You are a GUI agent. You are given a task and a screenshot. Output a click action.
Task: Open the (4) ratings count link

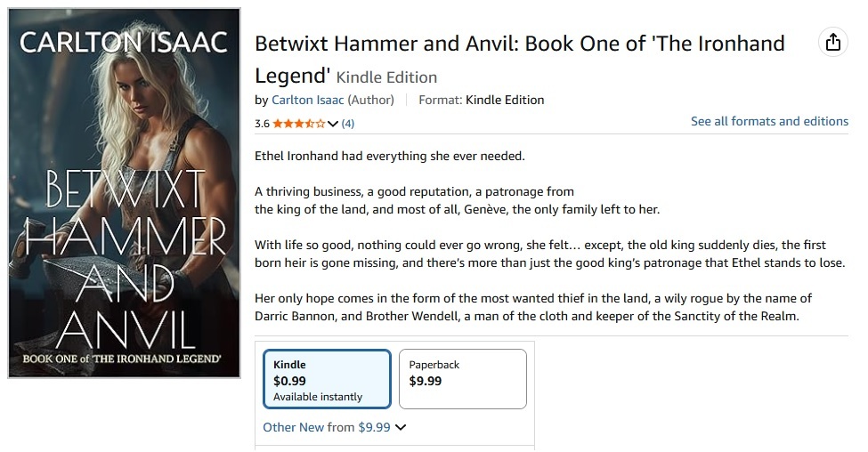(x=347, y=124)
